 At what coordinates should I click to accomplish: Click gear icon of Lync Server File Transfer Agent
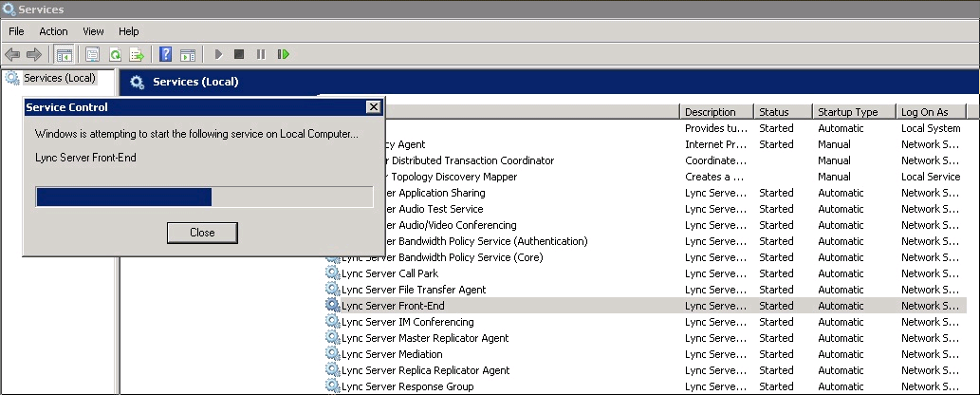[x=332, y=290]
